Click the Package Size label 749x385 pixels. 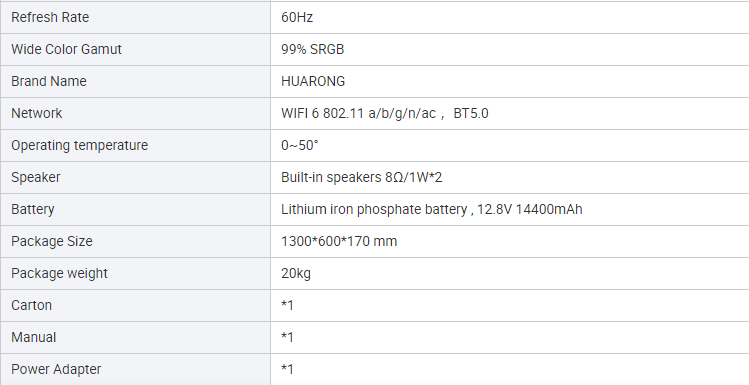pyautogui.click(x=52, y=241)
